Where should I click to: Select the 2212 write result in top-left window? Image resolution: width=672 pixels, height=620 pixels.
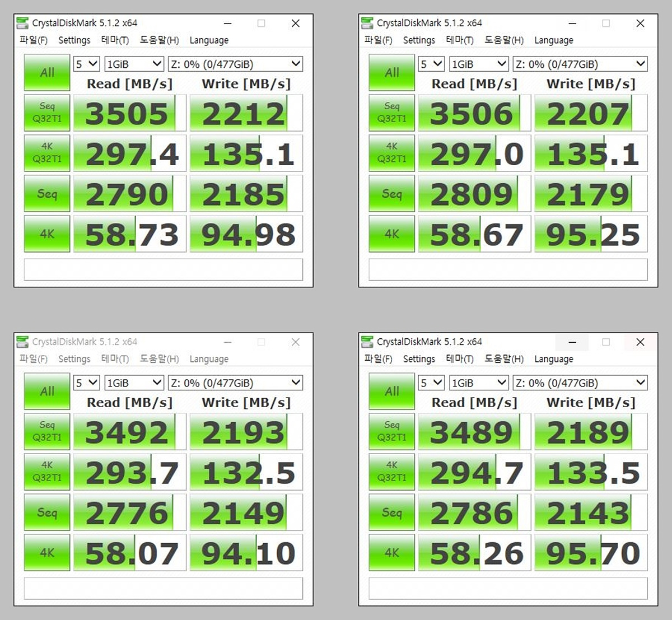(246, 113)
